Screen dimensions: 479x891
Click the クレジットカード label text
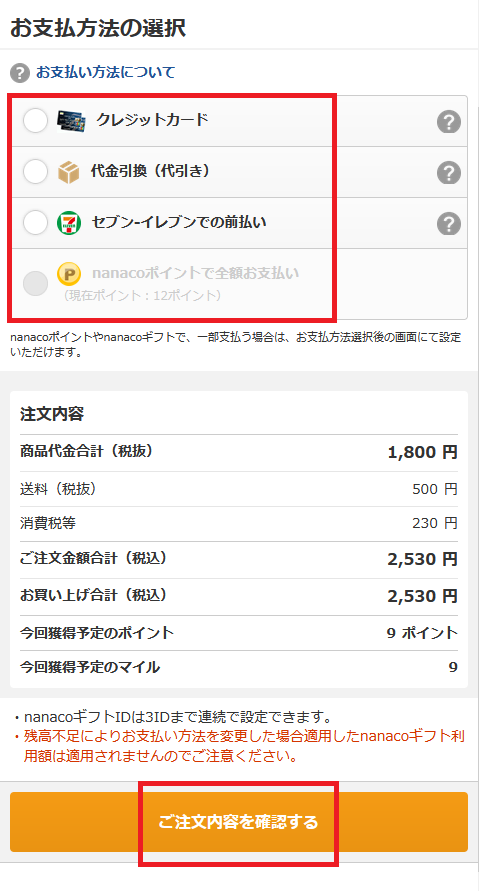click(x=152, y=119)
